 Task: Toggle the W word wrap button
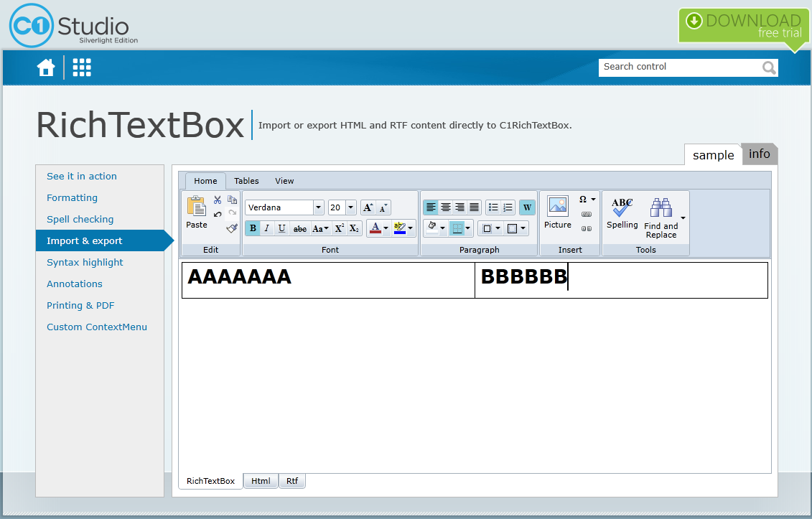tap(527, 207)
